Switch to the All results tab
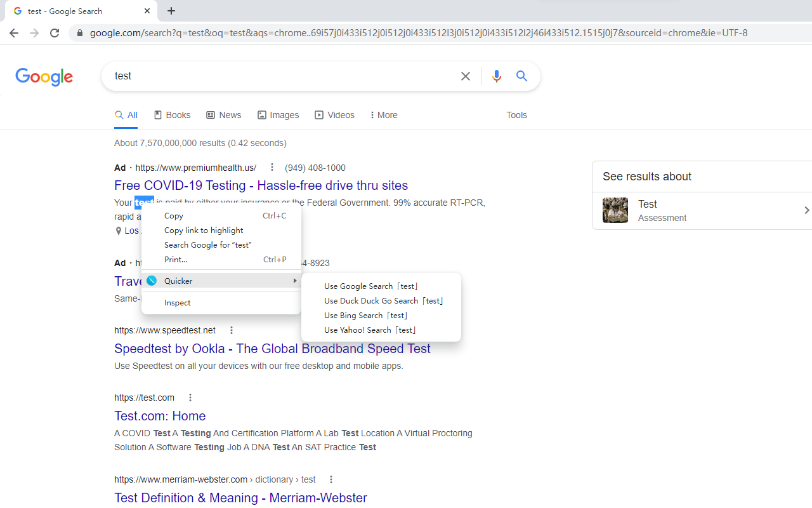Image resolution: width=812 pixels, height=508 pixels. point(126,115)
